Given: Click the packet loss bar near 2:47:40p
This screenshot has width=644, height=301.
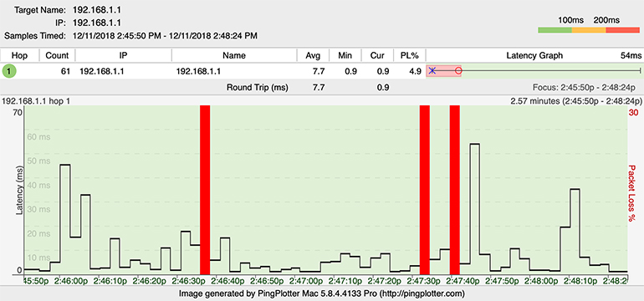Looking at the screenshot, I should [454, 190].
